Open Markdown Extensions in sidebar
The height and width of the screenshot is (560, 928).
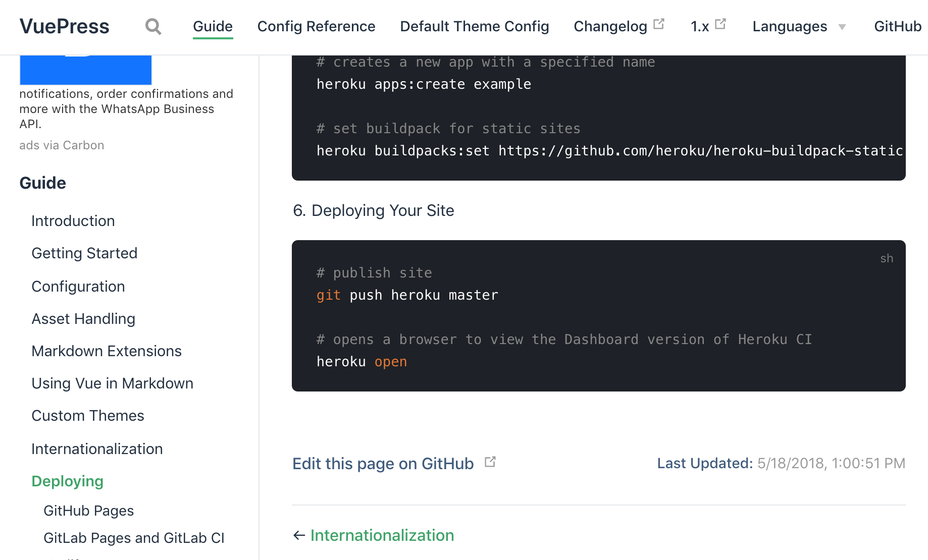point(107,351)
